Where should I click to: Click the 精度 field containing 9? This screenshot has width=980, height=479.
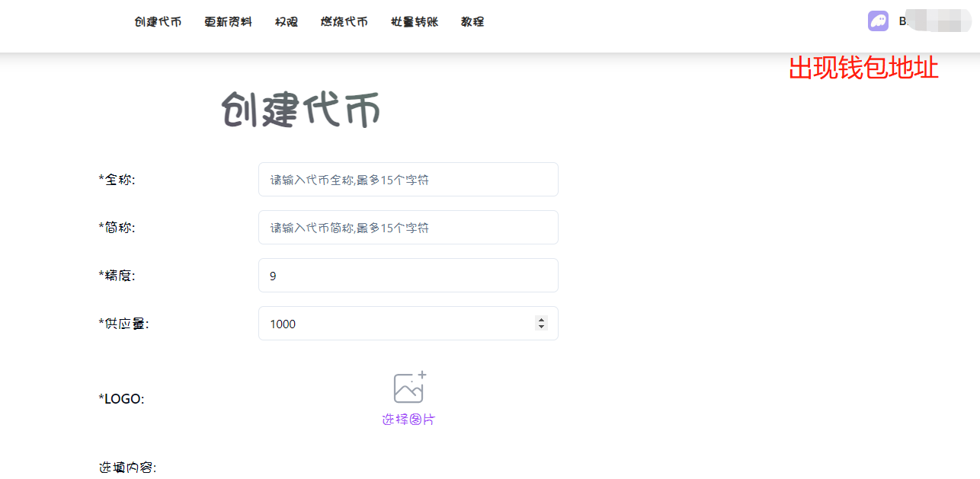click(x=408, y=276)
